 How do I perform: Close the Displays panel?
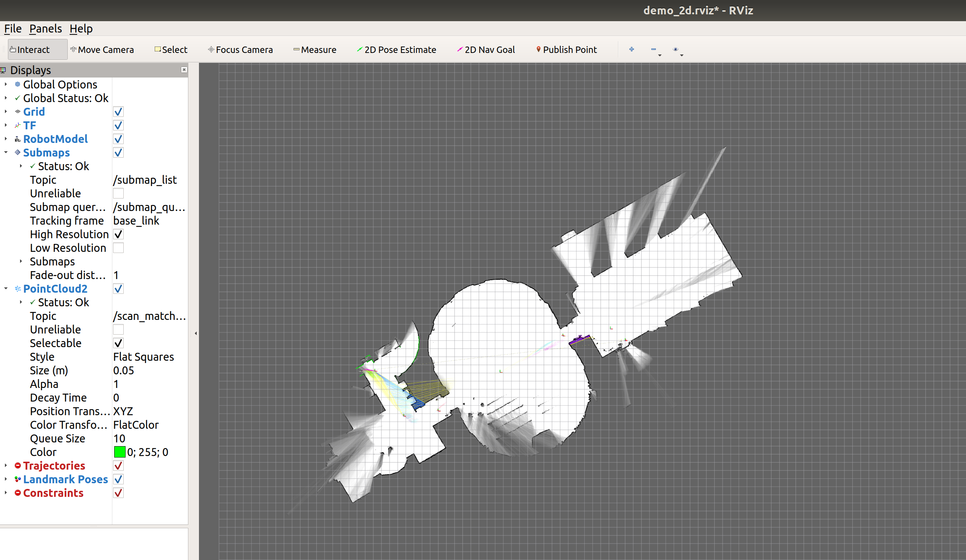point(184,70)
